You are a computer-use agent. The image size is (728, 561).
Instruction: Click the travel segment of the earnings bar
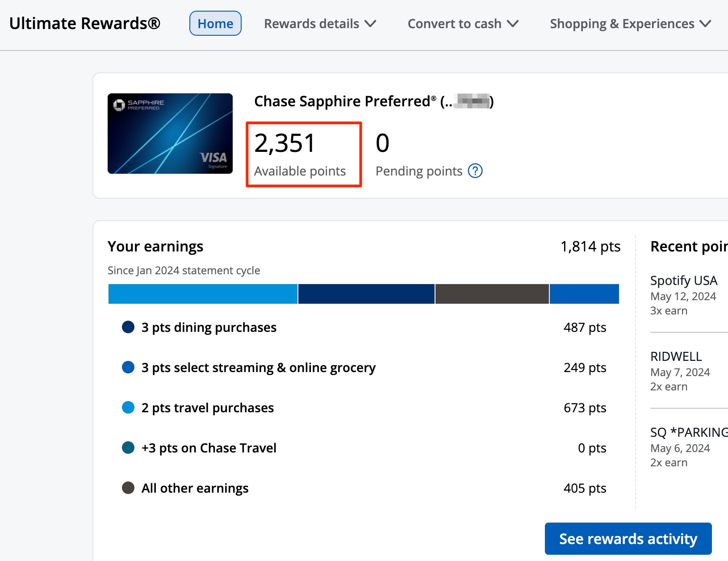point(203,293)
